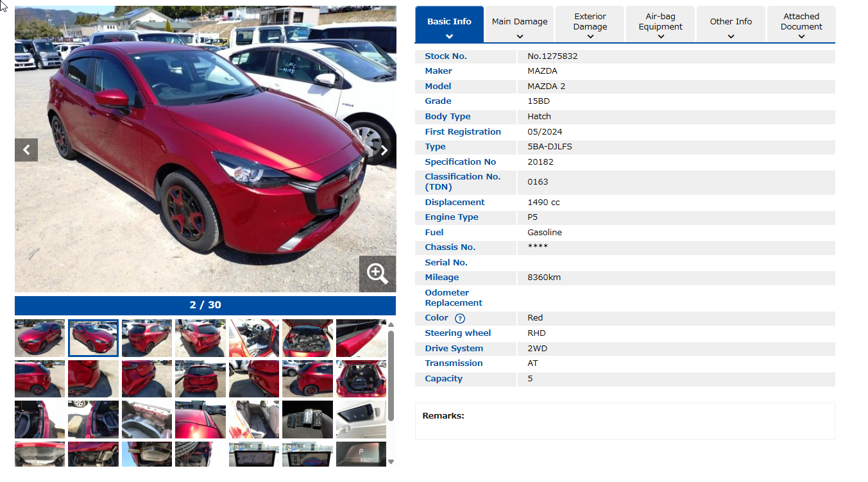Click the magnifier zoom icon on photo
The width and height of the screenshot is (868, 482).
tap(377, 274)
